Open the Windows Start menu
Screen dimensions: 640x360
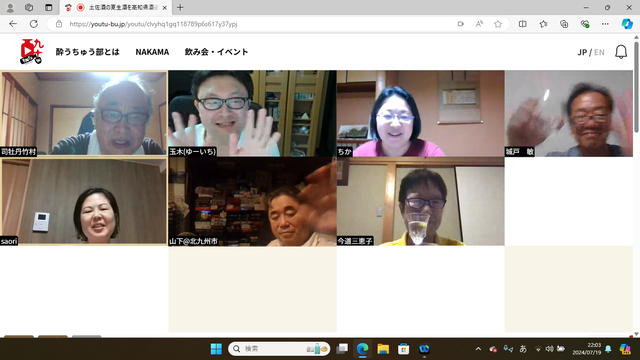pyautogui.click(x=216, y=349)
